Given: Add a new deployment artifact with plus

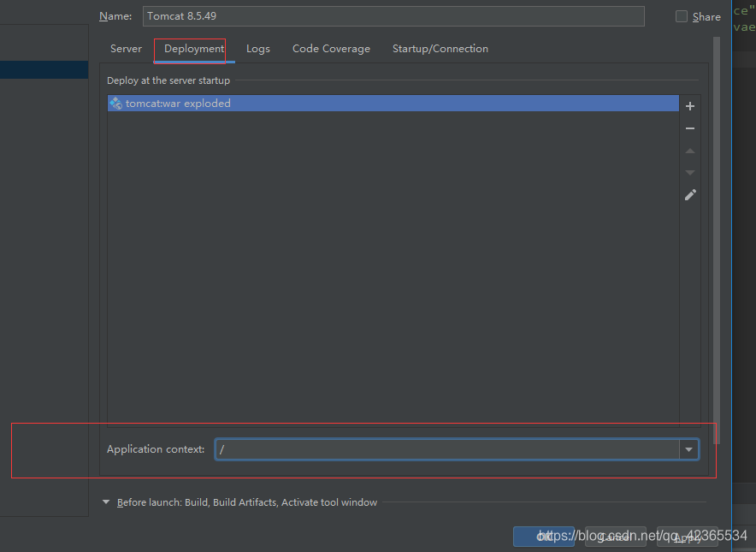Looking at the screenshot, I should 690,106.
